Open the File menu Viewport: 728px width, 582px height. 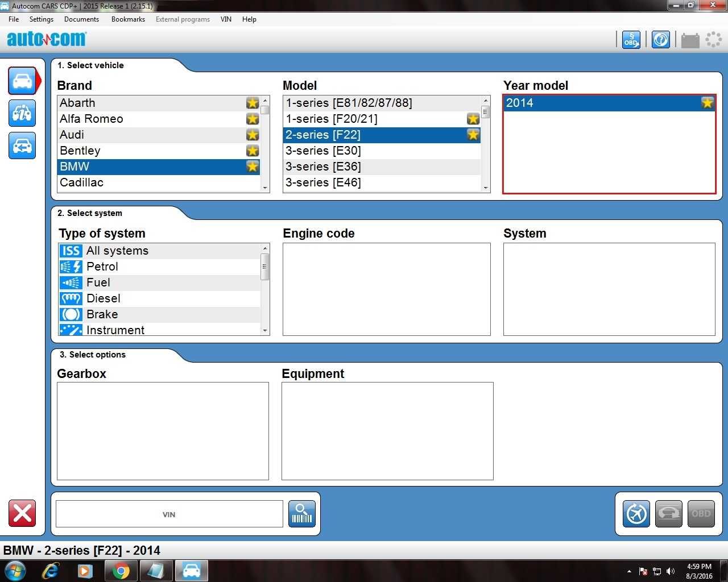(x=14, y=19)
